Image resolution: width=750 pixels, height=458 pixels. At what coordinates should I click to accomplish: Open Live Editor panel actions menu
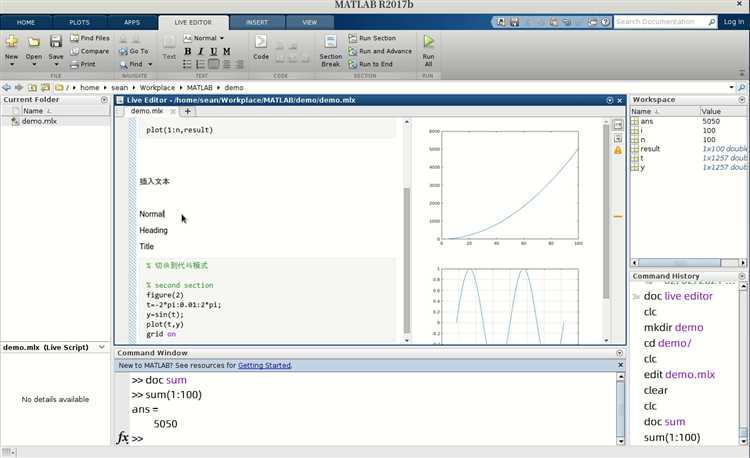[609, 100]
